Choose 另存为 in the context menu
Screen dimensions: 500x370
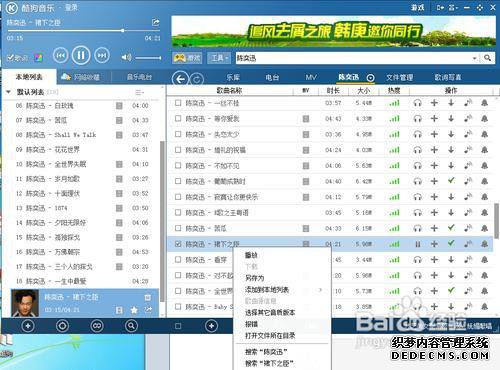255,278
